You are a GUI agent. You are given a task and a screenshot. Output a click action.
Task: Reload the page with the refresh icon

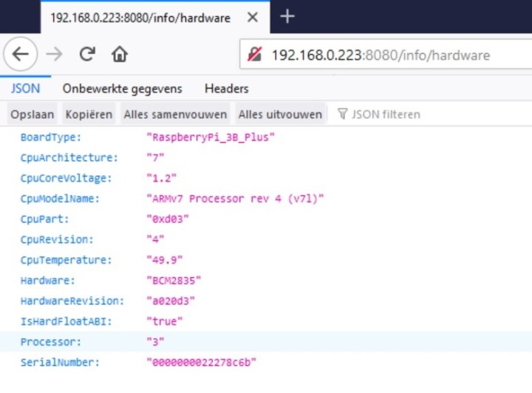pyautogui.click(x=87, y=54)
